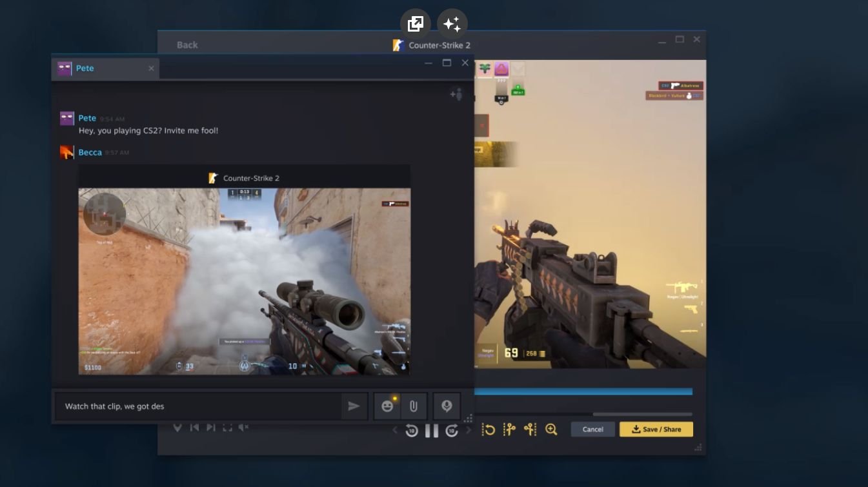Click the yellow zoom magnifier on timeline
Viewport: 868px width, 487px height.
click(551, 430)
